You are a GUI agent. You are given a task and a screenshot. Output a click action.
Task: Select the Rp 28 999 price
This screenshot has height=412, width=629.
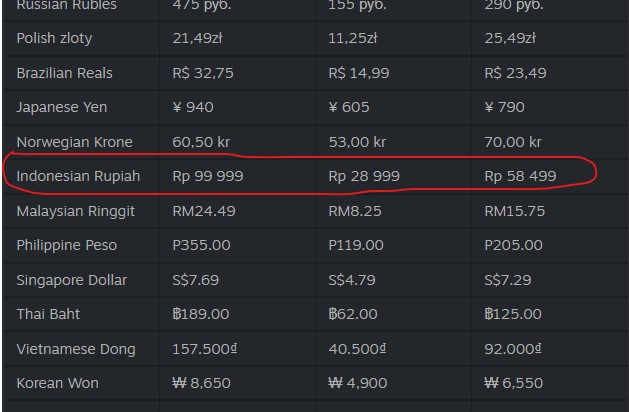(x=364, y=176)
